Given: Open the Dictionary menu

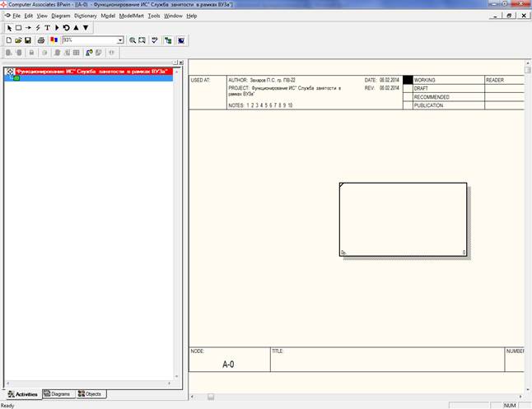Looking at the screenshot, I should click(86, 16).
